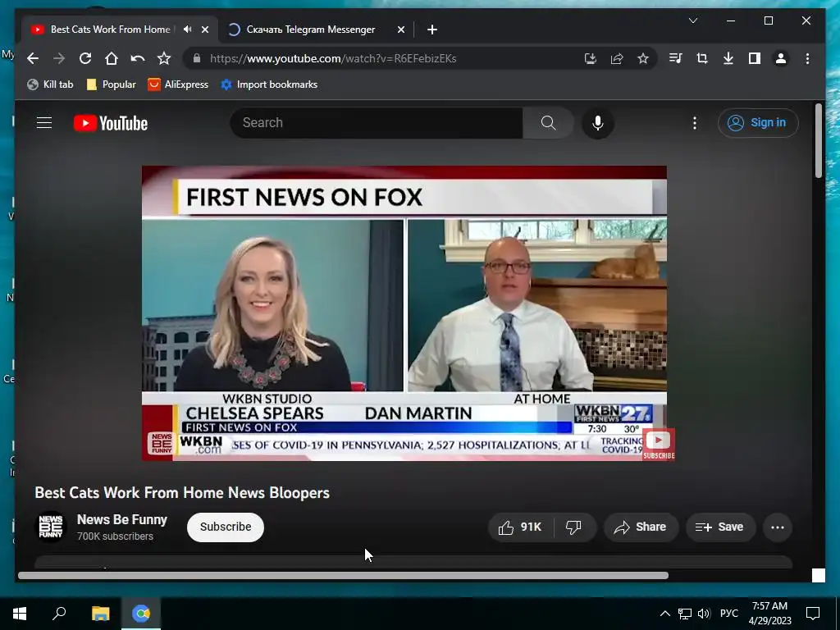
Task: Go back to the previous page
Action: pyautogui.click(x=33, y=58)
